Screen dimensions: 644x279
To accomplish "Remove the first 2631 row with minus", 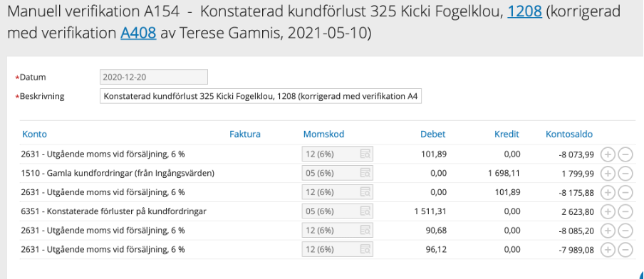I will [x=625, y=154].
